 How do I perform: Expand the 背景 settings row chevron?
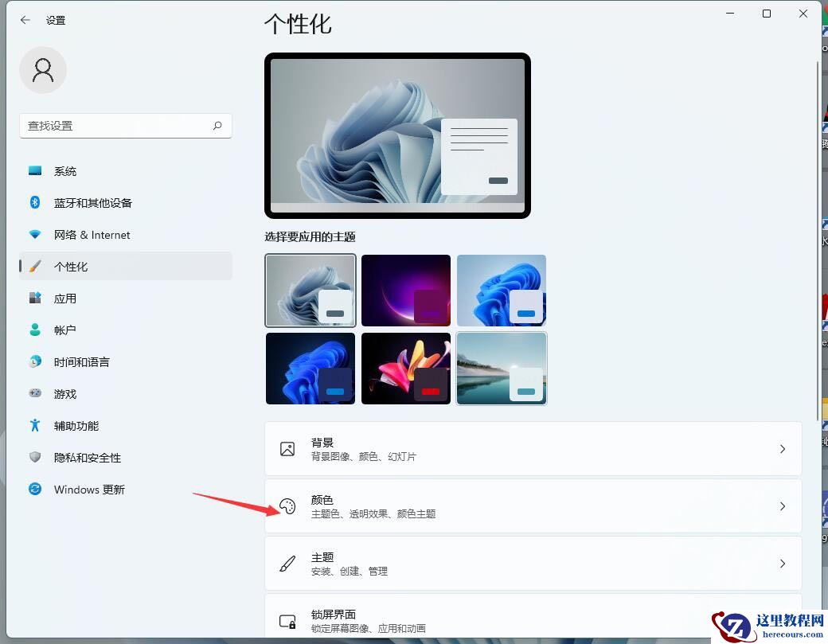point(782,448)
